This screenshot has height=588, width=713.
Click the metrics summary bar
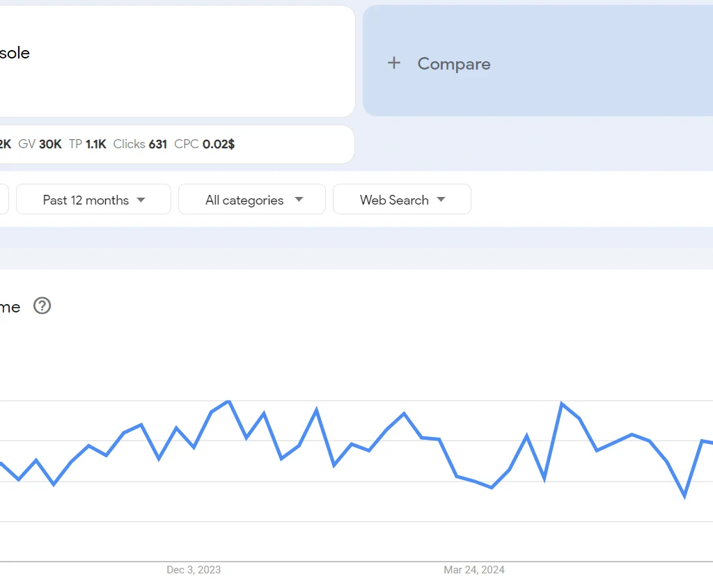[178, 144]
